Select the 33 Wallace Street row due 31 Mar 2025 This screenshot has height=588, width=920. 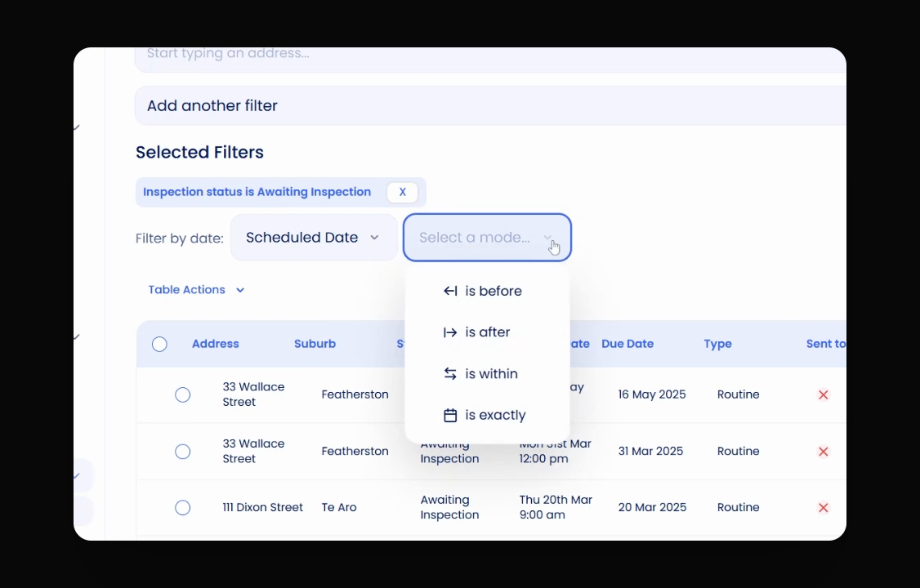click(x=182, y=452)
